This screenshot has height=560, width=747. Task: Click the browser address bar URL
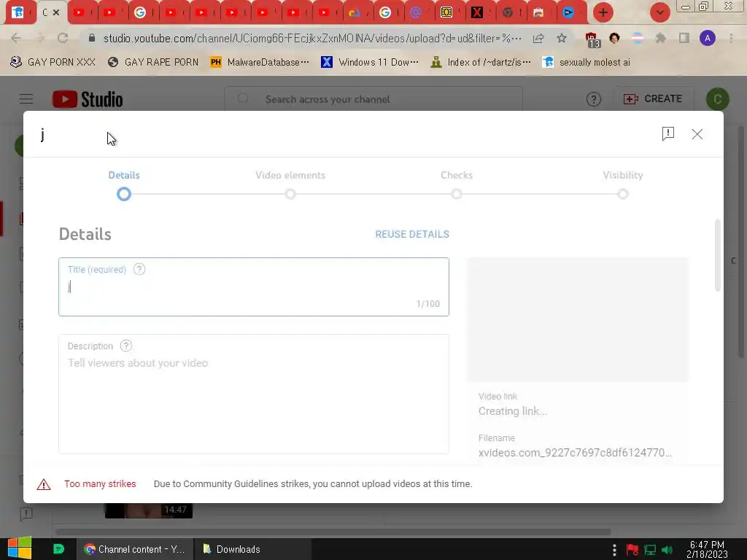tap(311, 38)
